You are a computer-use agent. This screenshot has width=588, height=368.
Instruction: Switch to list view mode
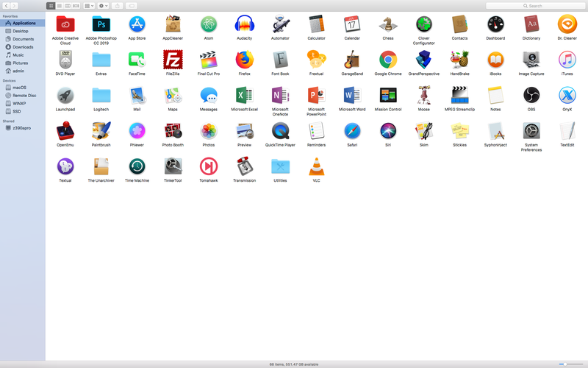pos(60,6)
